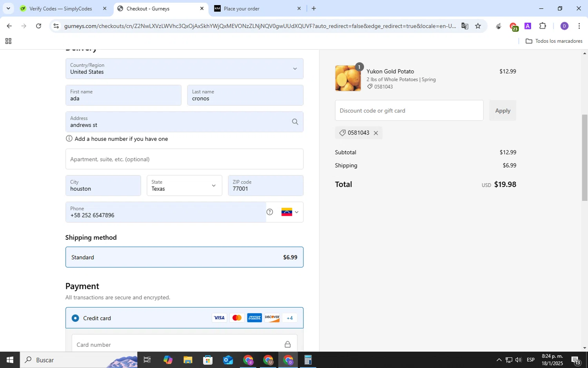The width and height of the screenshot is (588, 368).
Task: Show hidden system tray icons
Action: coord(499,360)
